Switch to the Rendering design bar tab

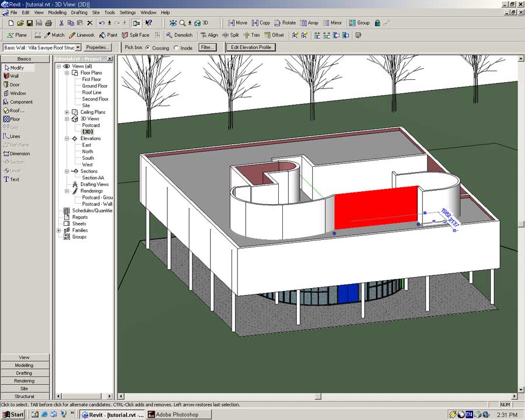point(24,381)
